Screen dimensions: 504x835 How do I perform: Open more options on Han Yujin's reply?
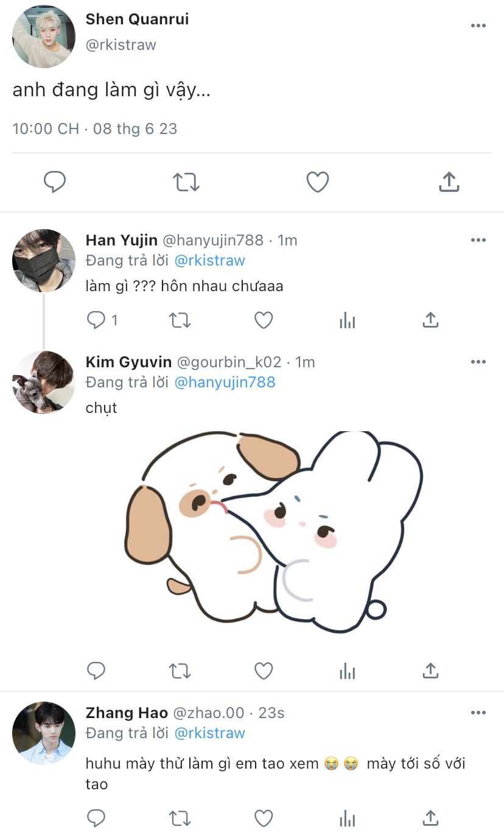[x=478, y=240]
